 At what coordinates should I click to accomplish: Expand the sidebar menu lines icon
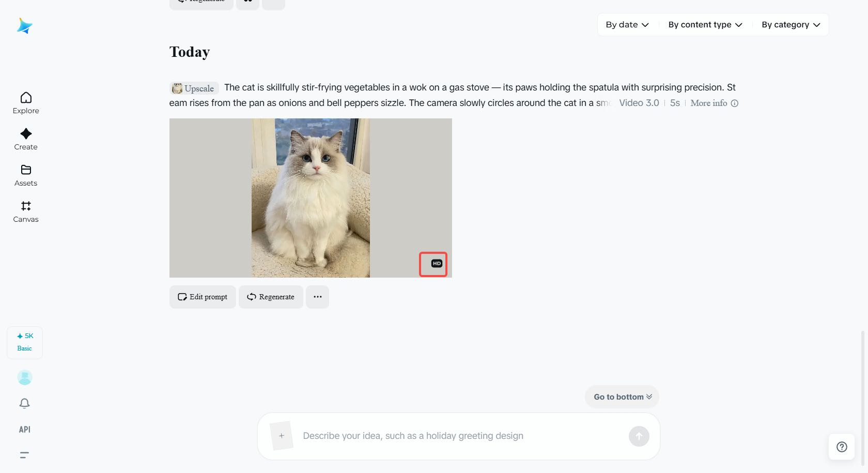(x=24, y=455)
